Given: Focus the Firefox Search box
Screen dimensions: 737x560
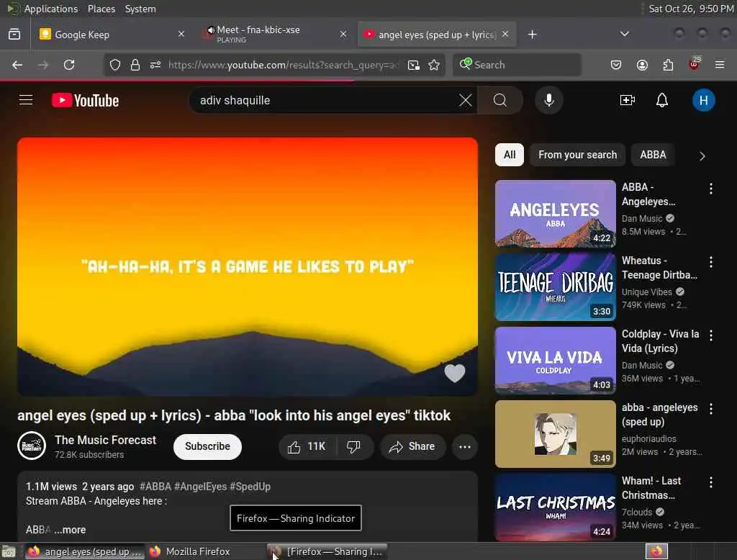Looking at the screenshot, I should point(517,65).
